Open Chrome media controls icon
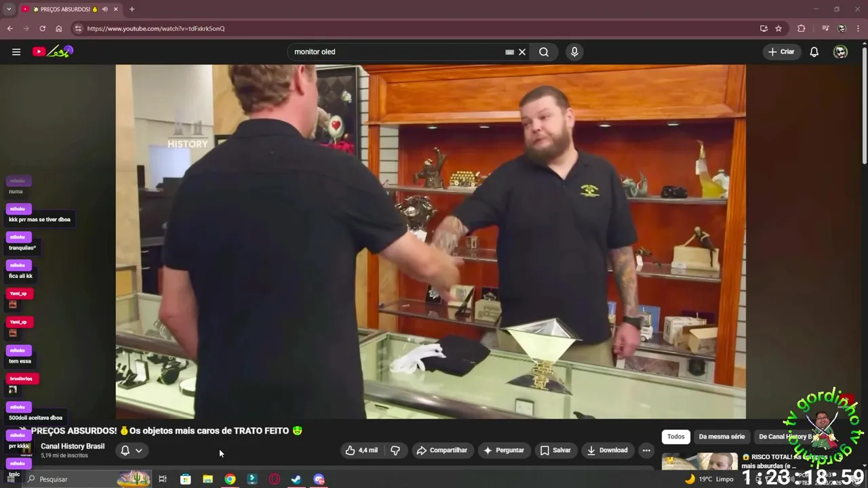The width and height of the screenshot is (868, 488). coord(825,28)
